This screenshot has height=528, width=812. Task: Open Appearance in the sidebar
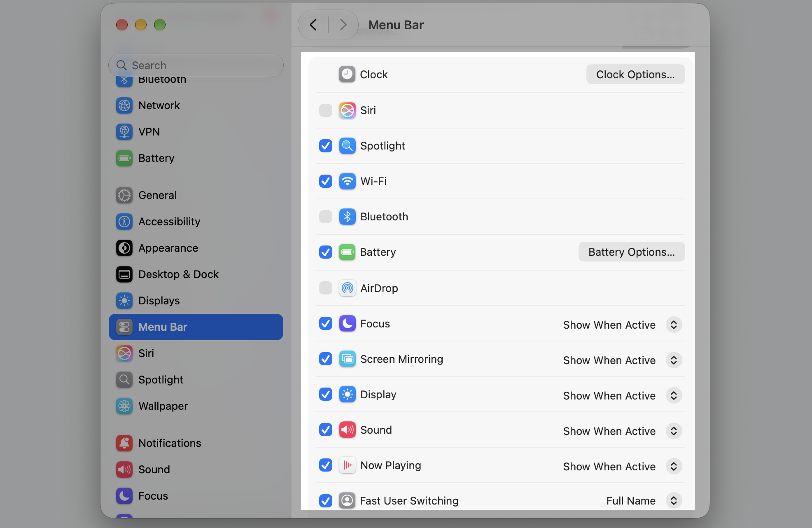196,248
